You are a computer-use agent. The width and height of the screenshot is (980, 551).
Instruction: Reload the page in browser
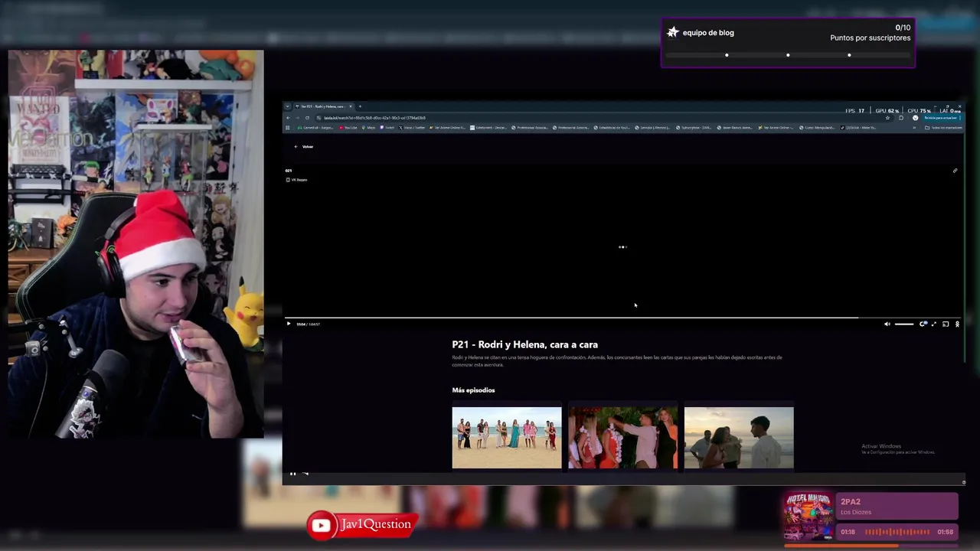[307, 118]
